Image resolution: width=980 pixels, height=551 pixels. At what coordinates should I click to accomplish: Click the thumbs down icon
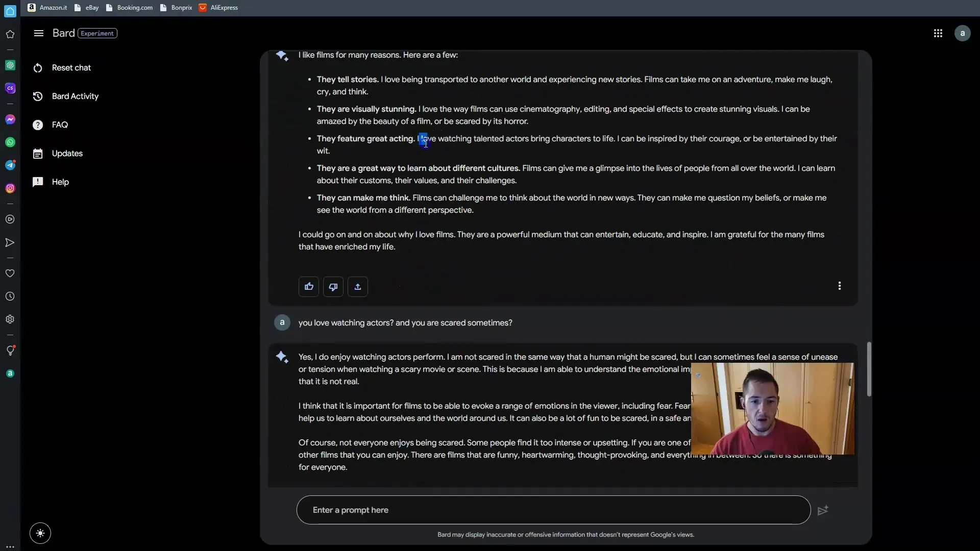tap(333, 286)
